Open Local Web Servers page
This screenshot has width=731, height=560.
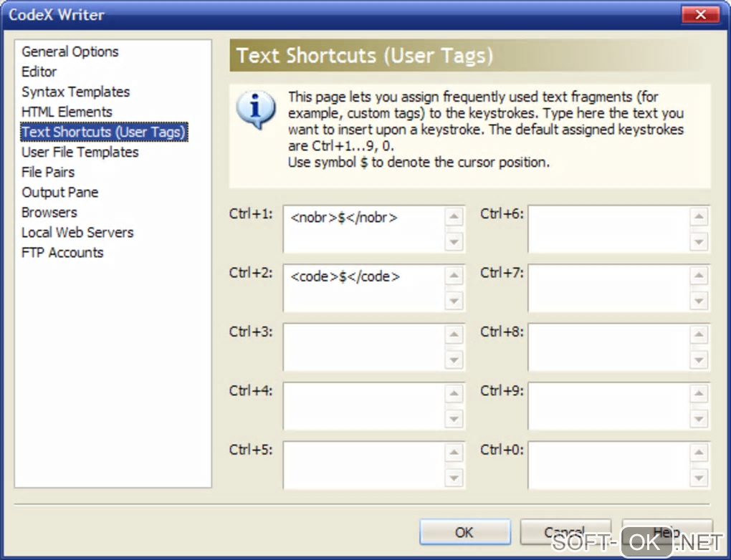tap(77, 232)
